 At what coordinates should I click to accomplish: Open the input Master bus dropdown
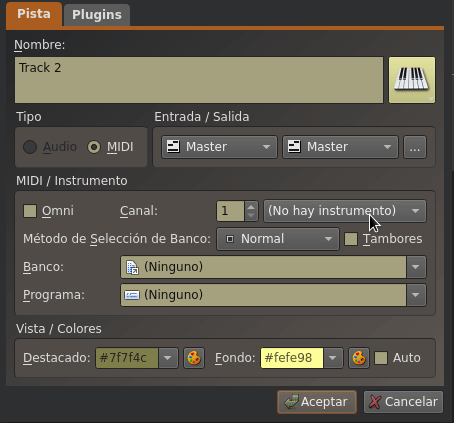[219, 147]
